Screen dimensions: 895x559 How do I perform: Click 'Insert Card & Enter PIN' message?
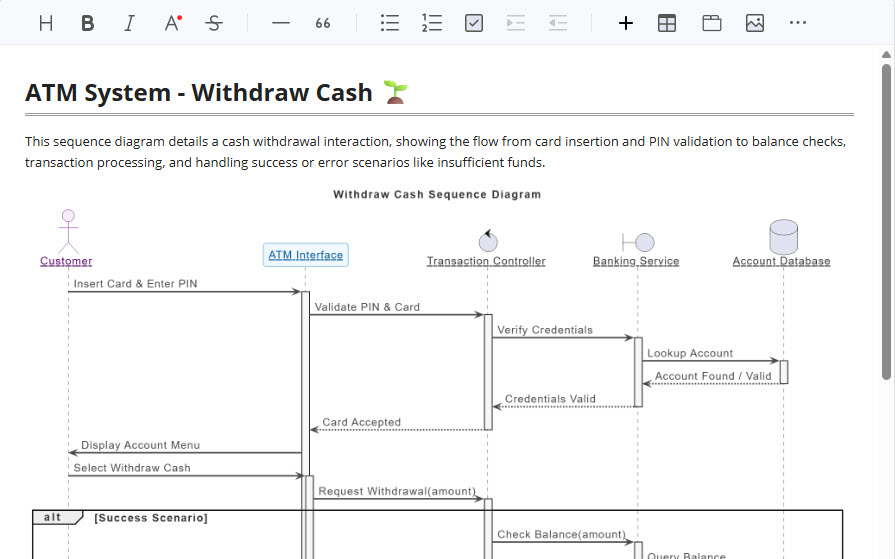coord(135,284)
